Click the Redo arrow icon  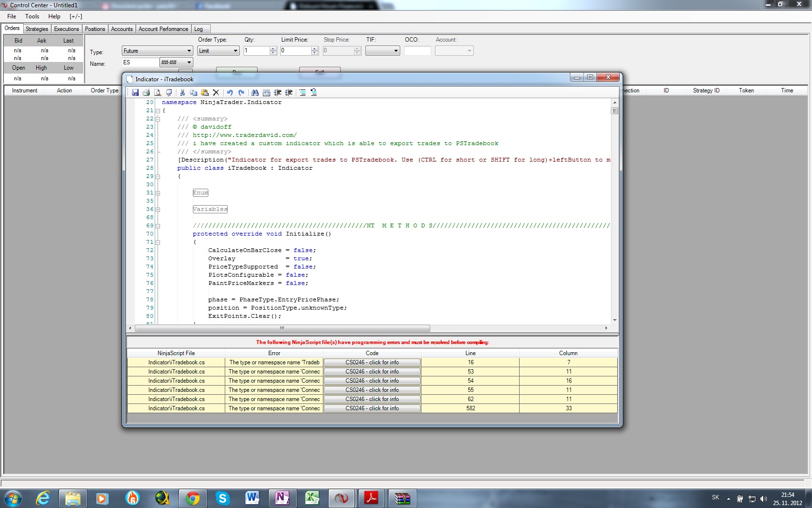241,92
